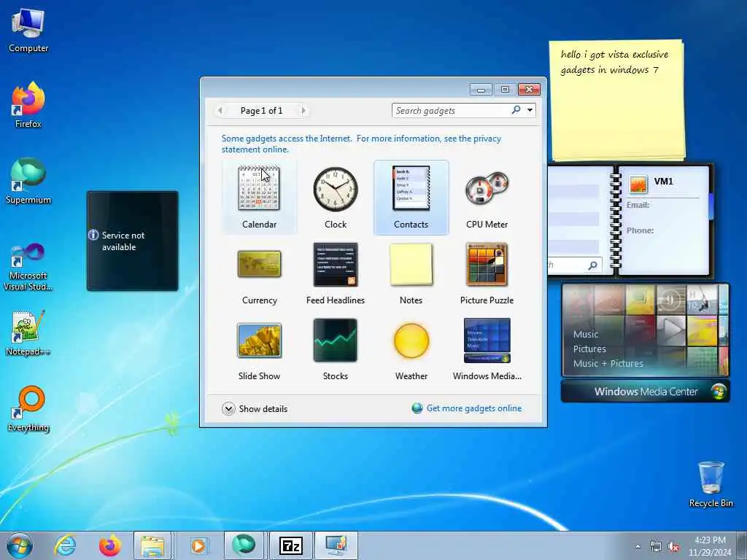Click the Computer desktop icon

click(x=28, y=31)
